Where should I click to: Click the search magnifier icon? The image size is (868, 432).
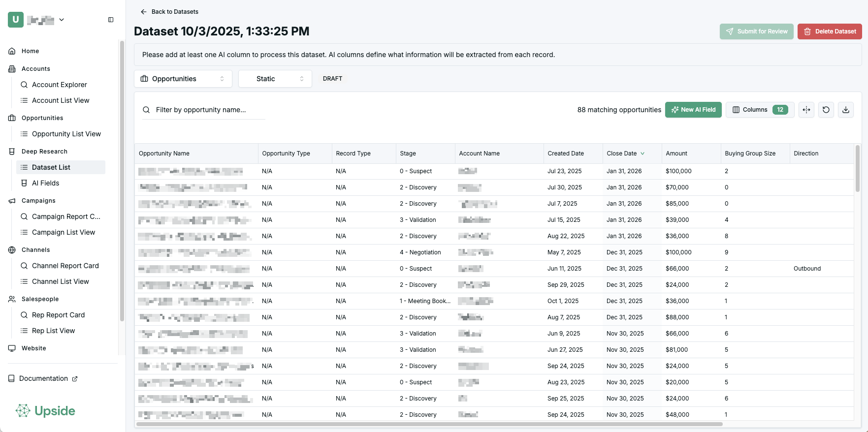coord(146,110)
